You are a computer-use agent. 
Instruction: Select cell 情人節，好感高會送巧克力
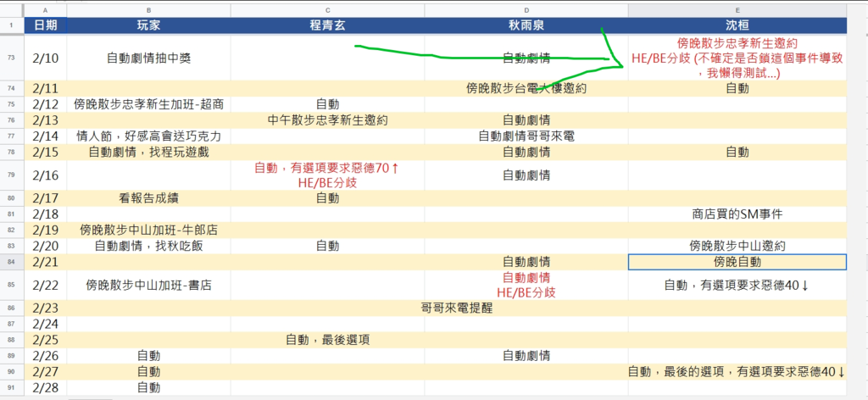(149, 136)
